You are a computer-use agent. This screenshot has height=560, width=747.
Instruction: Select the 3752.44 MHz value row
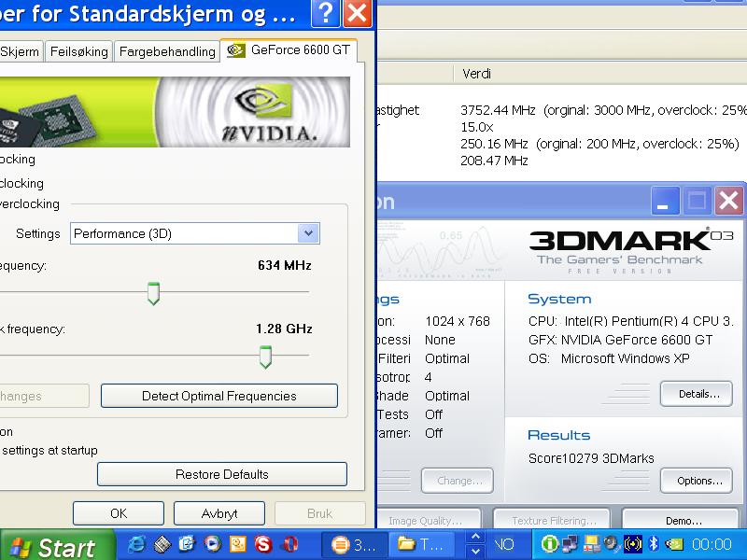pyautogui.click(x=603, y=110)
